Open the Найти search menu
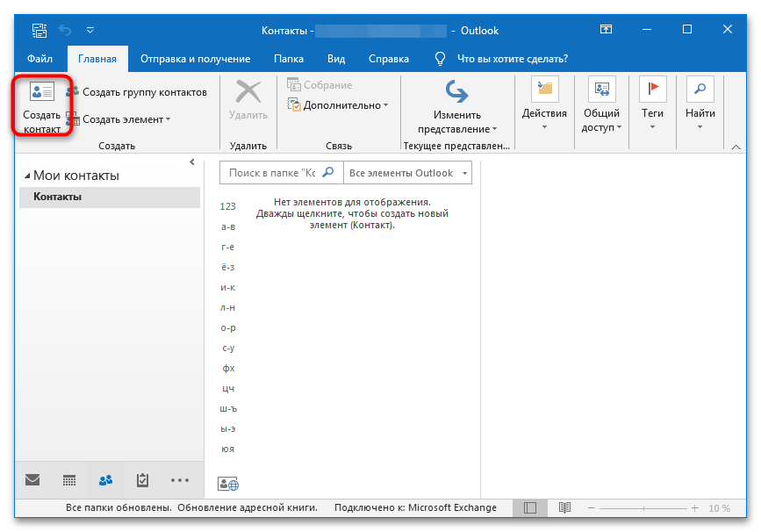The image size is (761, 532). [700, 104]
